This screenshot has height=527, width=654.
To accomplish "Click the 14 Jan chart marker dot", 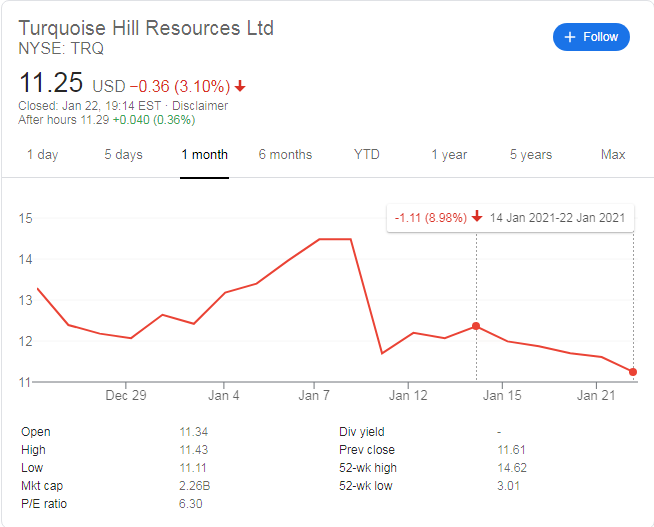I will (476, 326).
